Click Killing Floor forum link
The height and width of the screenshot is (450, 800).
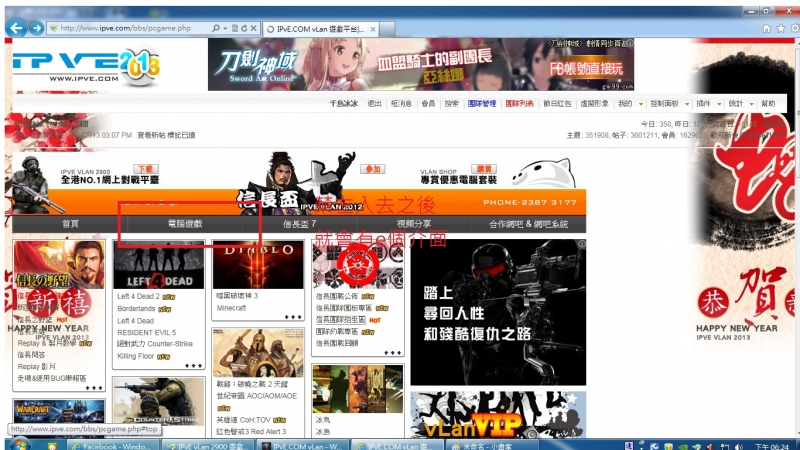coord(136,356)
